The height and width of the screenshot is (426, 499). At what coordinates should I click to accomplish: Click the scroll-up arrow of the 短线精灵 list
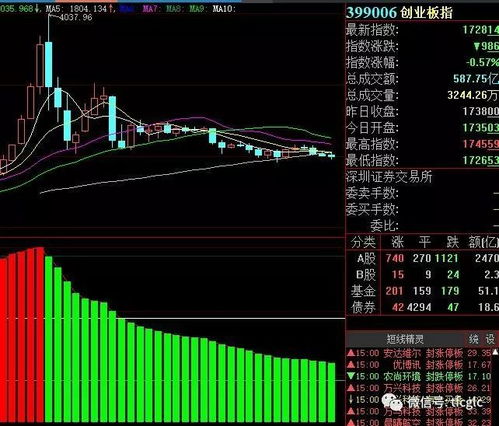click(x=495, y=352)
